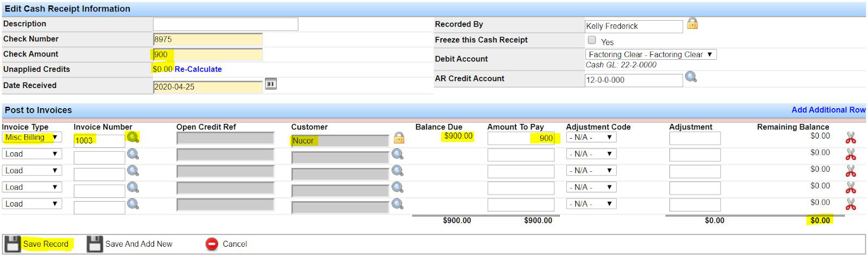868x256 pixels.
Task: Click the floppy disk icon for Save Record
Action: coord(12,244)
